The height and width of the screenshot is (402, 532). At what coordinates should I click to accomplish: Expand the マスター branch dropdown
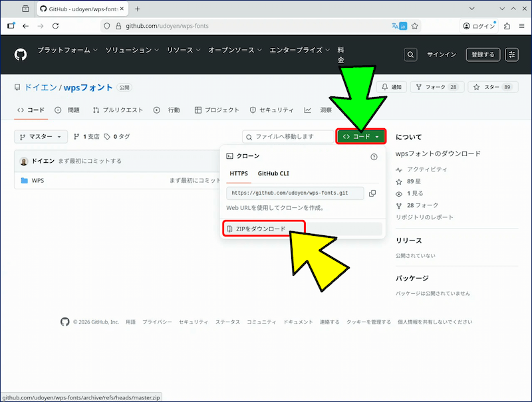click(41, 136)
